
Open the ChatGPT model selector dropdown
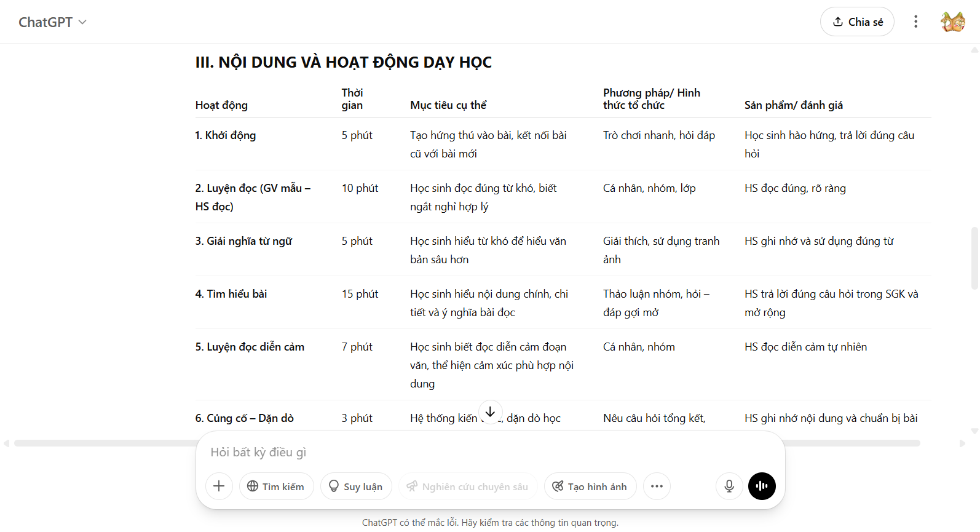pos(52,22)
